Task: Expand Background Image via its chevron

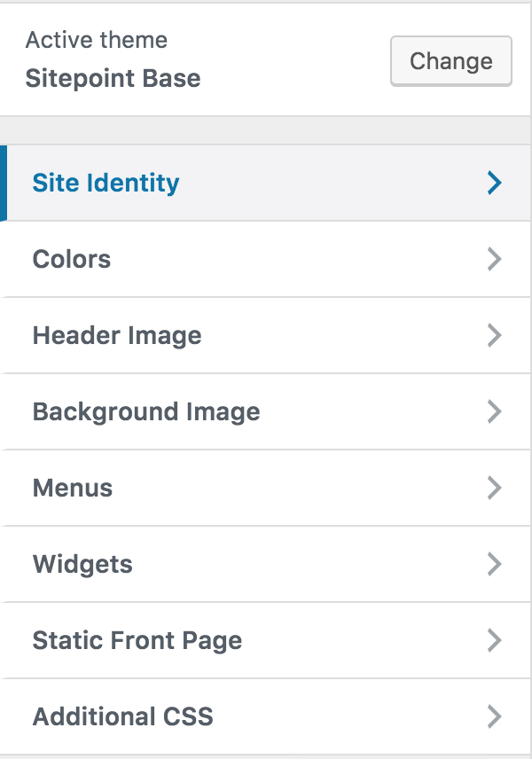Action: (494, 412)
